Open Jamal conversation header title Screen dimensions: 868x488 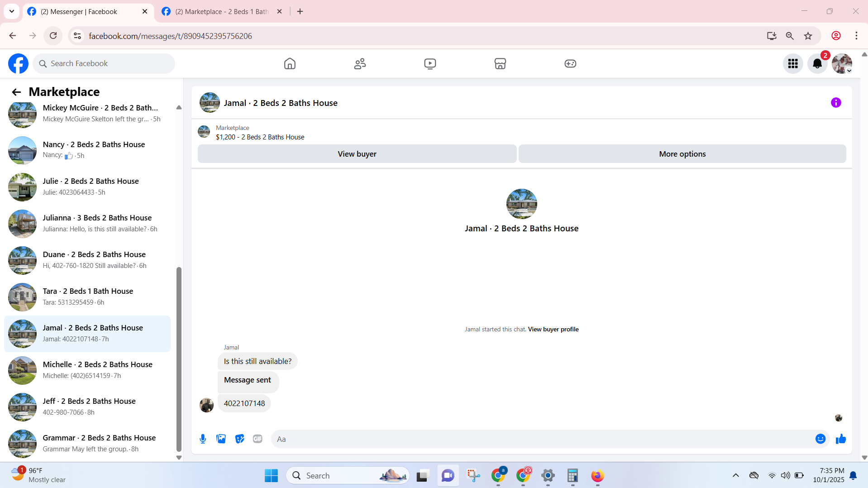(281, 103)
